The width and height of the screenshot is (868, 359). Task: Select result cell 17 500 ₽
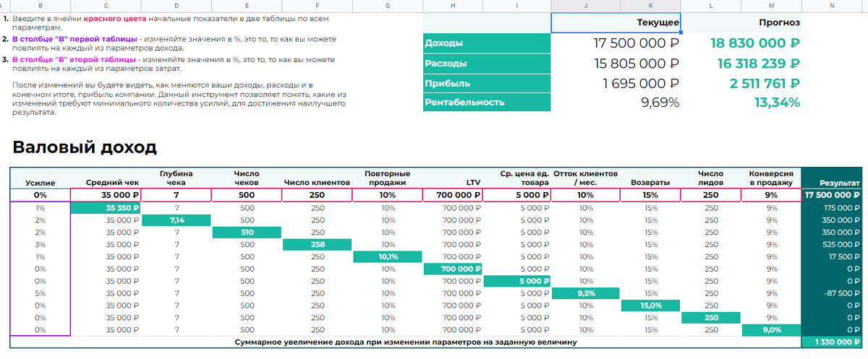point(833,256)
